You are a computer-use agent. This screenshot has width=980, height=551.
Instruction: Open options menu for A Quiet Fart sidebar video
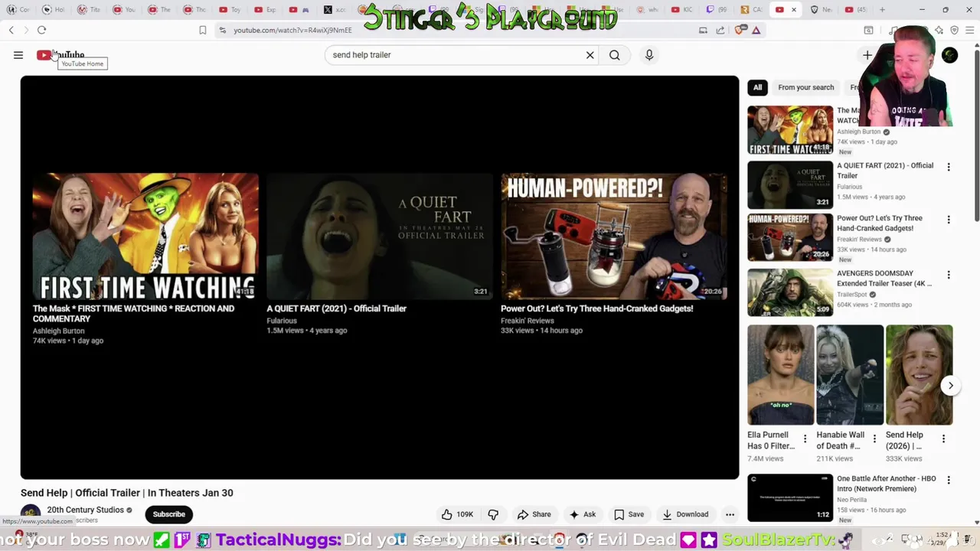click(x=949, y=167)
